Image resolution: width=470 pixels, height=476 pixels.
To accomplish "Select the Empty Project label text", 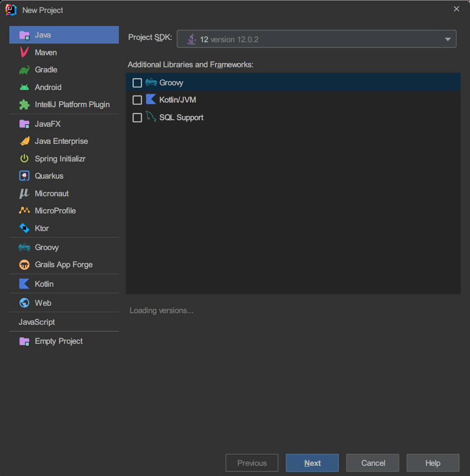I will (x=59, y=341).
